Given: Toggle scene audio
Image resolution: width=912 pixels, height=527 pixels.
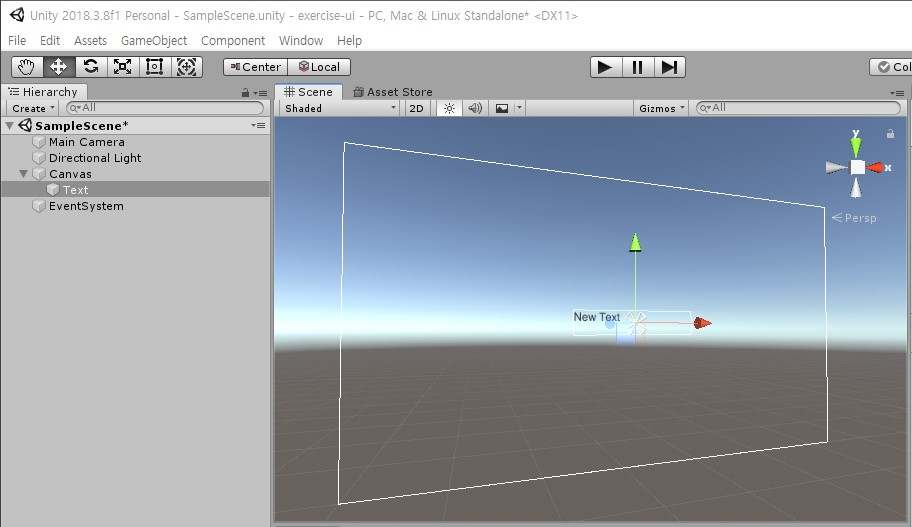Looking at the screenshot, I should pos(475,108).
